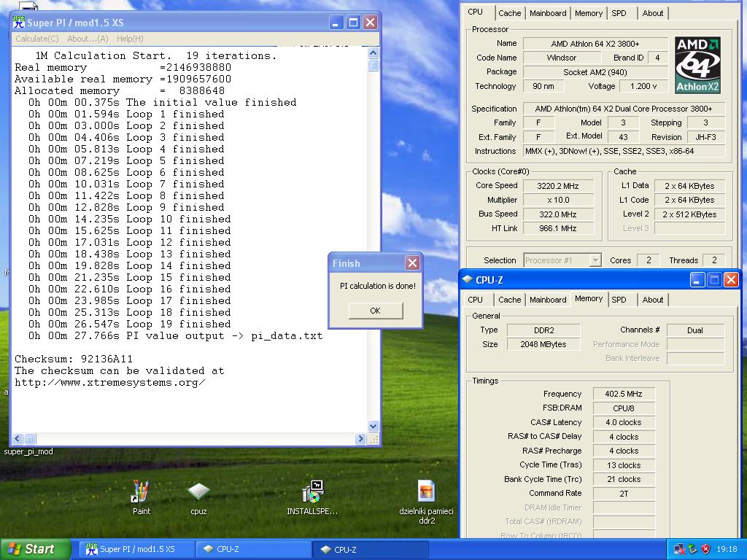
Task: Minimize the Super PI window
Action: point(336,22)
